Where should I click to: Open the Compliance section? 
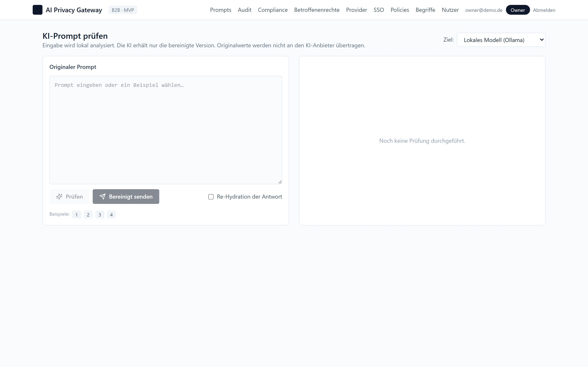tap(273, 10)
